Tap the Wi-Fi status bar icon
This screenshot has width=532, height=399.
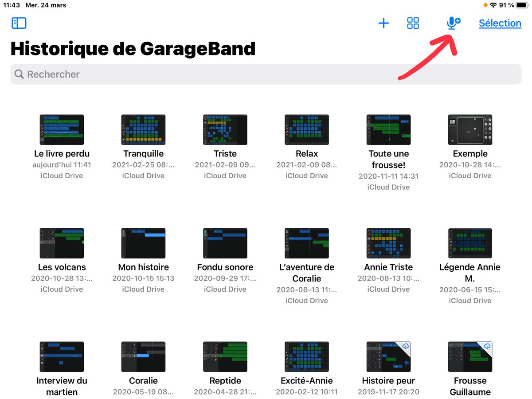[x=493, y=5]
